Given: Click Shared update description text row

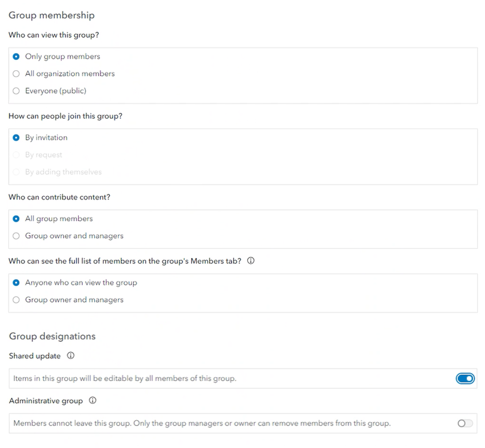Looking at the screenshot, I should pos(125,378).
